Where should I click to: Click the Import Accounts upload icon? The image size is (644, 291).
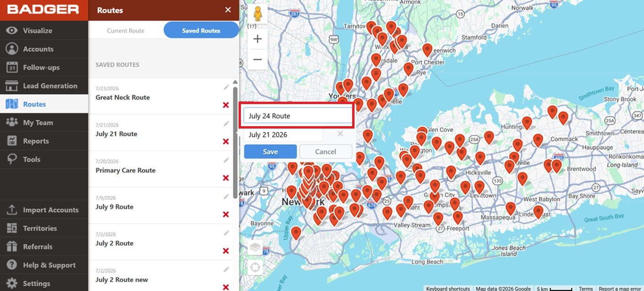pos(12,210)
